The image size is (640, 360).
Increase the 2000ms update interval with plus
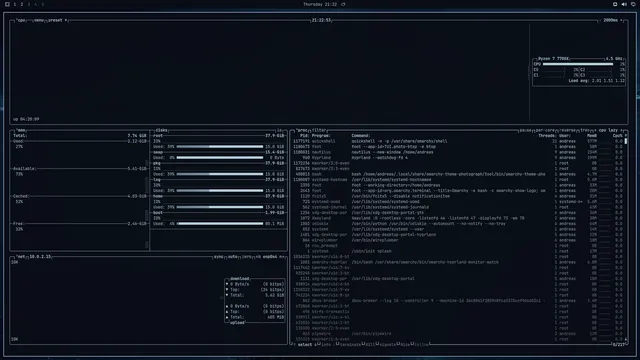click(x=621, y=20)
